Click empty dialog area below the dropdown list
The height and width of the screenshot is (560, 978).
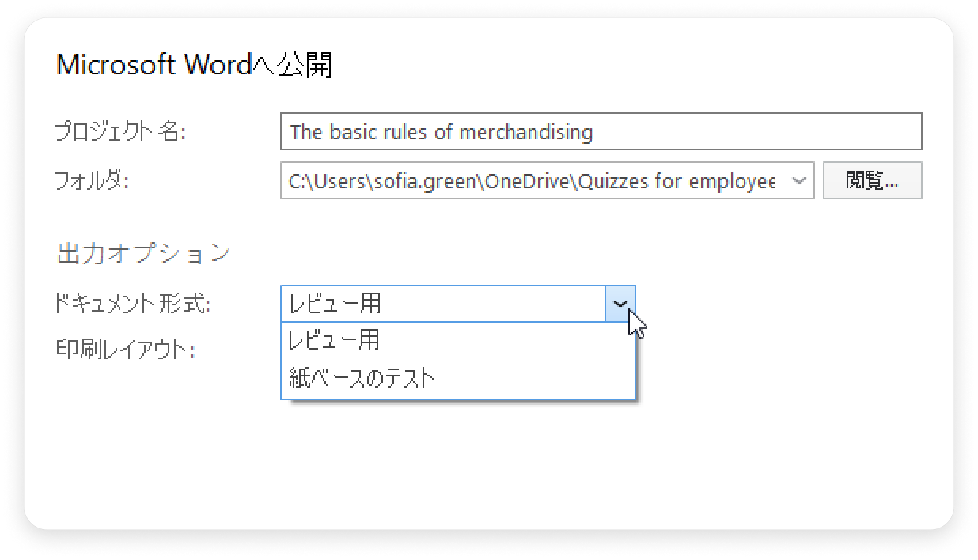(x=475, y=467)
